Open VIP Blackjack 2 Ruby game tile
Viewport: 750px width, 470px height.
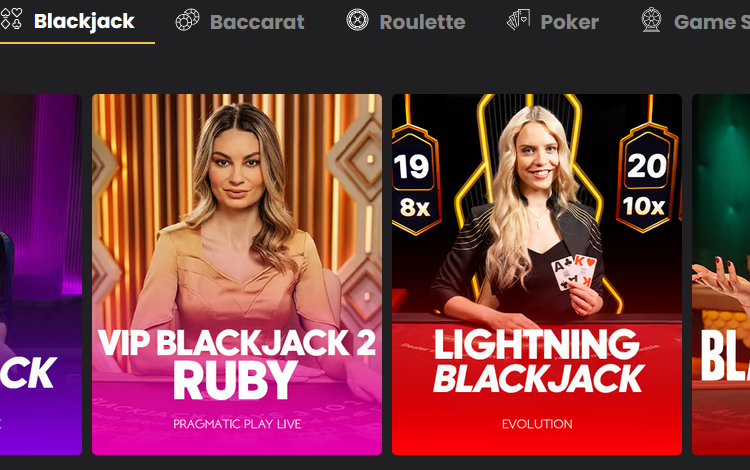coord(237,274)
